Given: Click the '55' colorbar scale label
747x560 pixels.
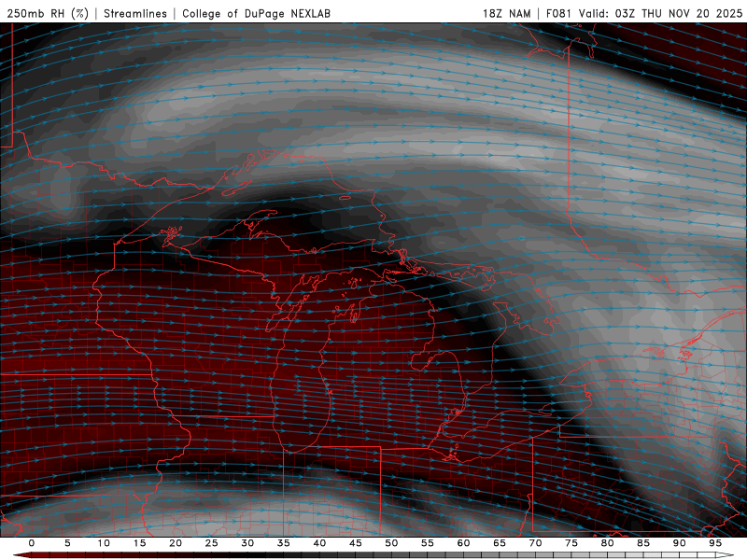Looking at the screenshot, I should 428,543.
